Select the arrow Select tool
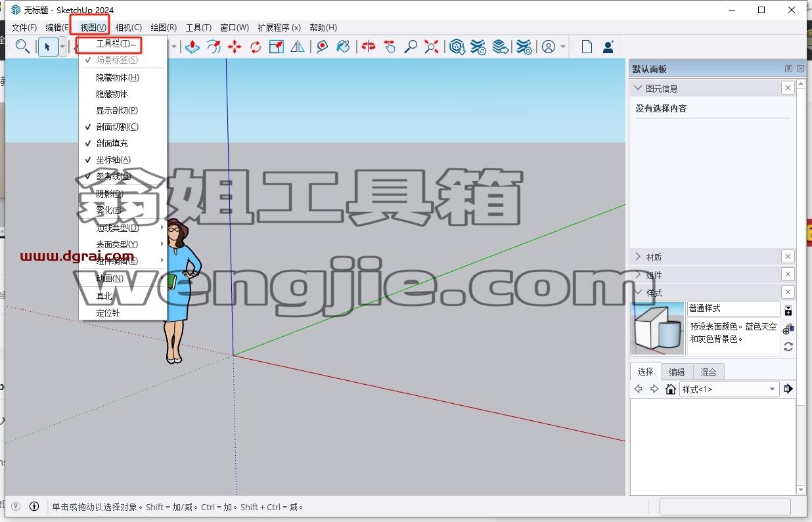 pyautogui.click(x=48, y=47)
